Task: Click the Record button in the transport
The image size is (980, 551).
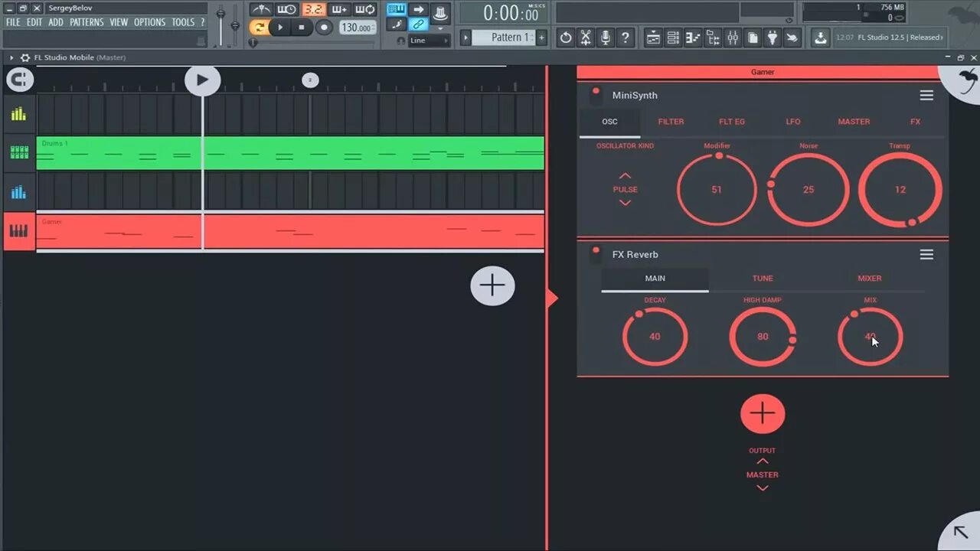Action: 324,28
